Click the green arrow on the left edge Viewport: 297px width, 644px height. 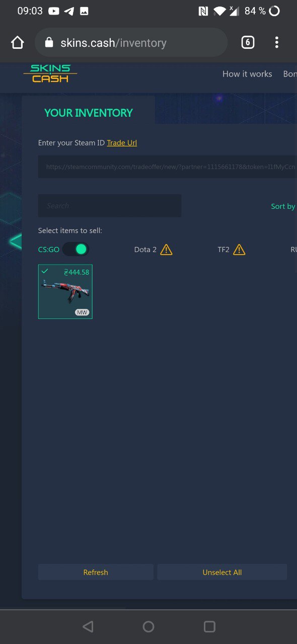(15, 242)
